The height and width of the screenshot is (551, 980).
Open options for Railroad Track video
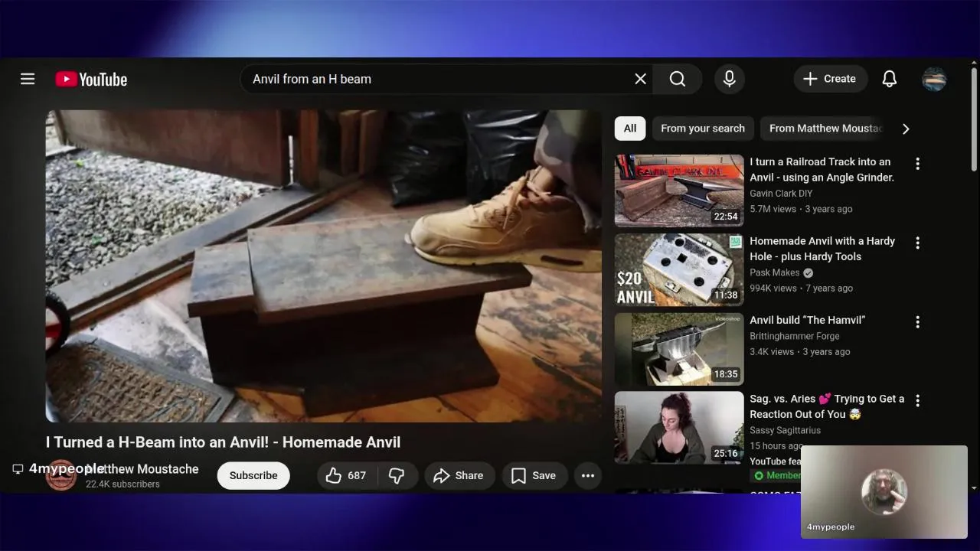[x=917, y=164]
